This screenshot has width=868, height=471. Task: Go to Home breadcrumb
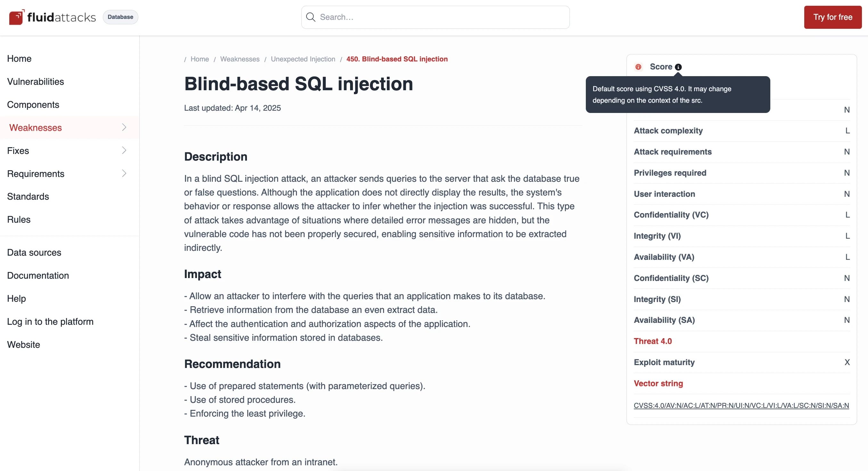(x=200, y=59)
